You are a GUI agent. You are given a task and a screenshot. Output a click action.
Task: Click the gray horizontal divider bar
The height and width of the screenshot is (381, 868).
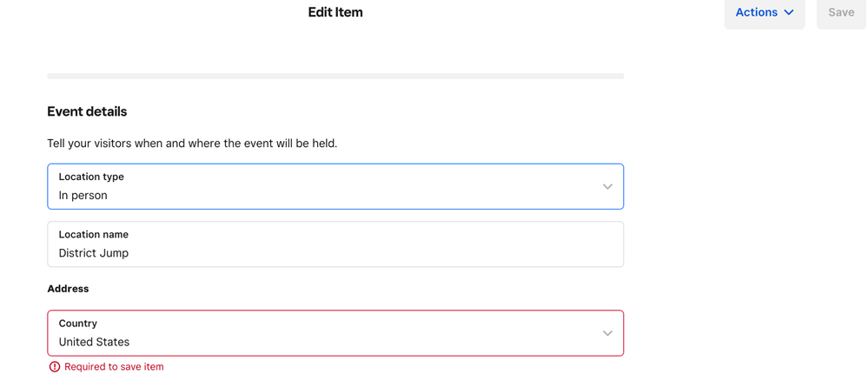[x=335, y=77]
